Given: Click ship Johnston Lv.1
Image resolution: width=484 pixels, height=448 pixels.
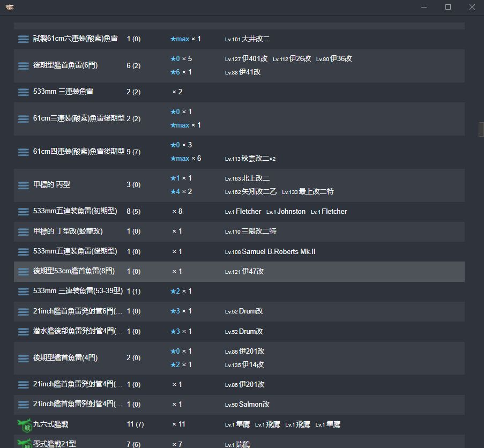Looking at the screenshot, I should point(286,212).
